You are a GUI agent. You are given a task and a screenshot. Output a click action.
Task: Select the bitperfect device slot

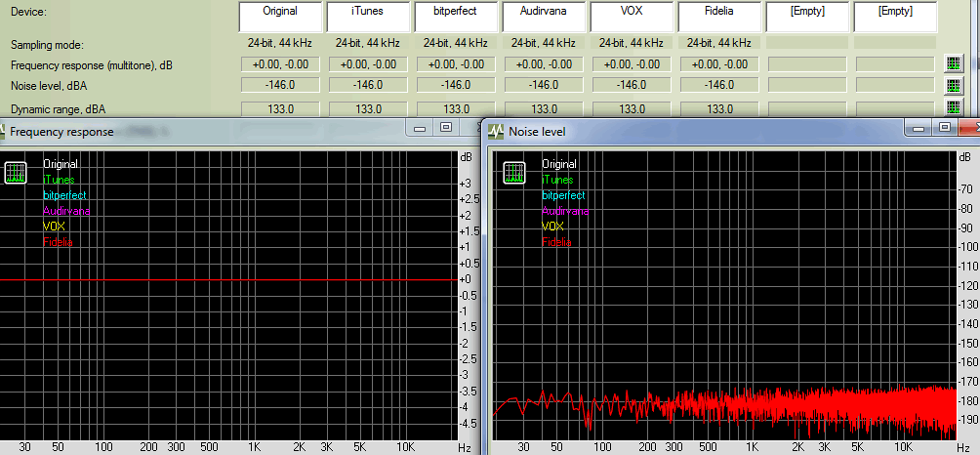(455, 17)
